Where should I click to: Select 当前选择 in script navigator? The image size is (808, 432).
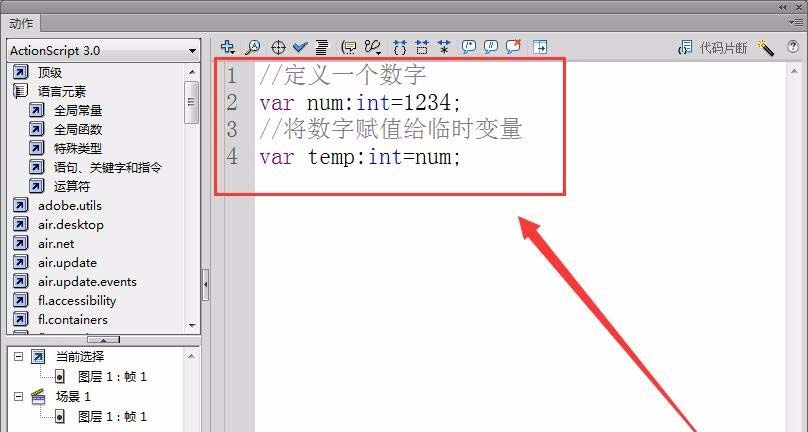(x=80, y=357)
